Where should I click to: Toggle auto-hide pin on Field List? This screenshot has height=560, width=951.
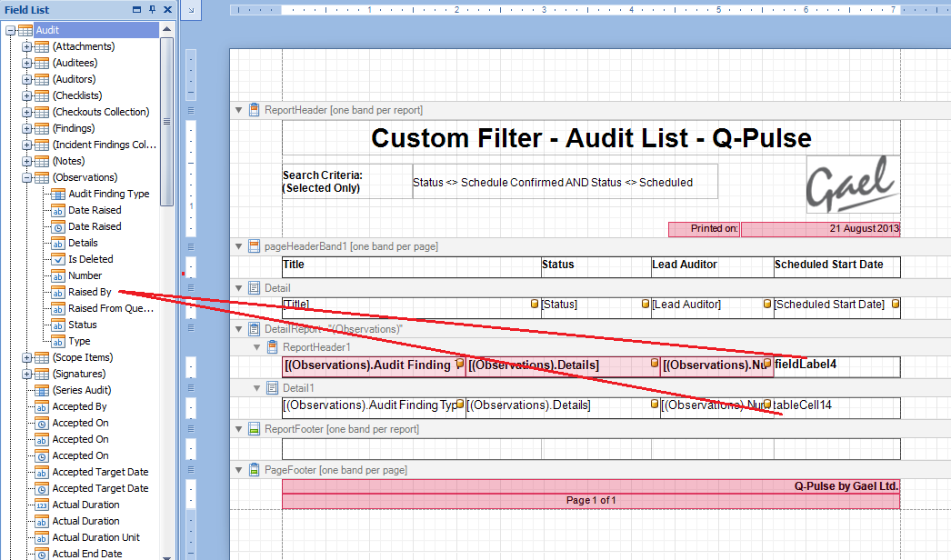[152, 10]
